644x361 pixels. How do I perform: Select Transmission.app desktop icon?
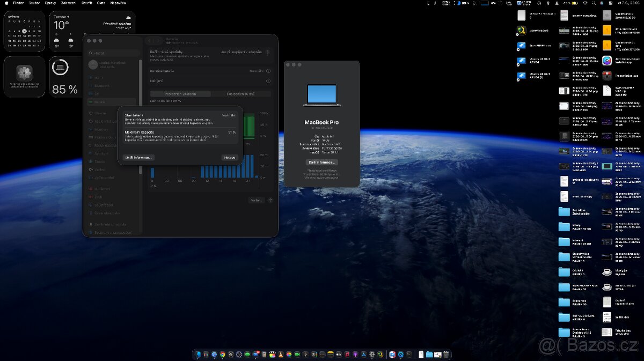(607, 76)
